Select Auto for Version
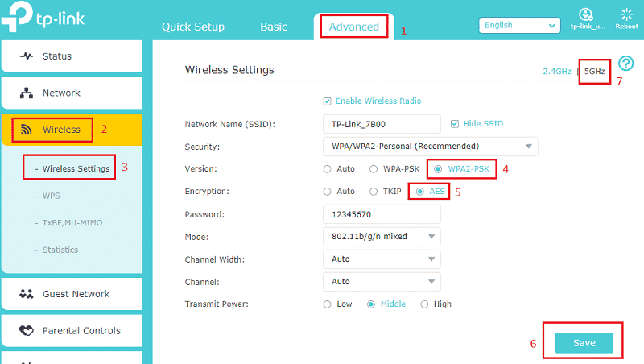 pos(327,169)
